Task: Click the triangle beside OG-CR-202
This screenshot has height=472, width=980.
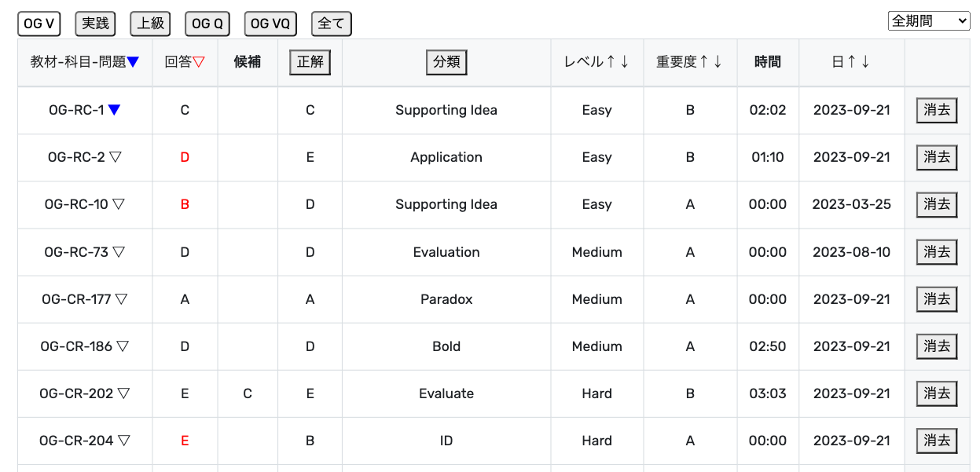Action: tap(123, 393)
